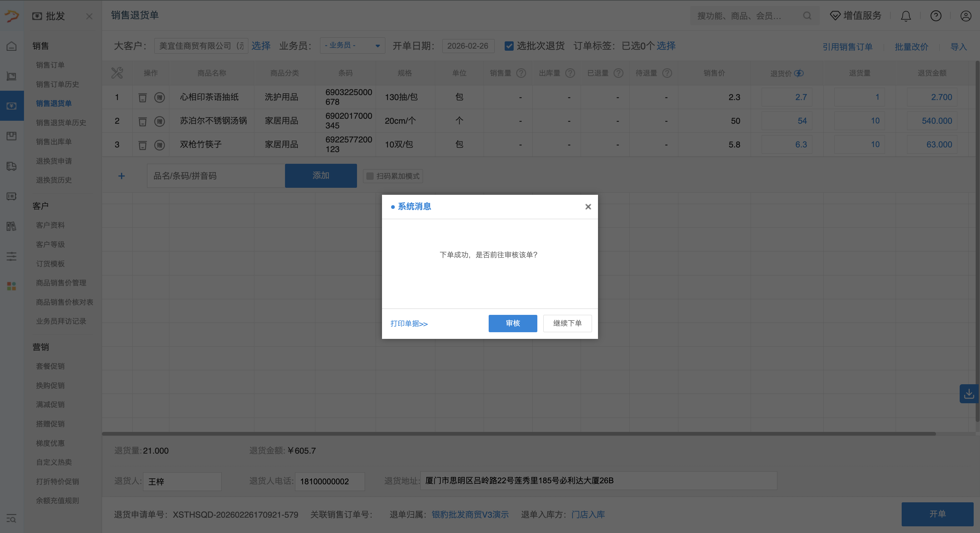Click the 打印单据>> link
This screenshot has height=533, width=980.
click(x=409, y=324)
